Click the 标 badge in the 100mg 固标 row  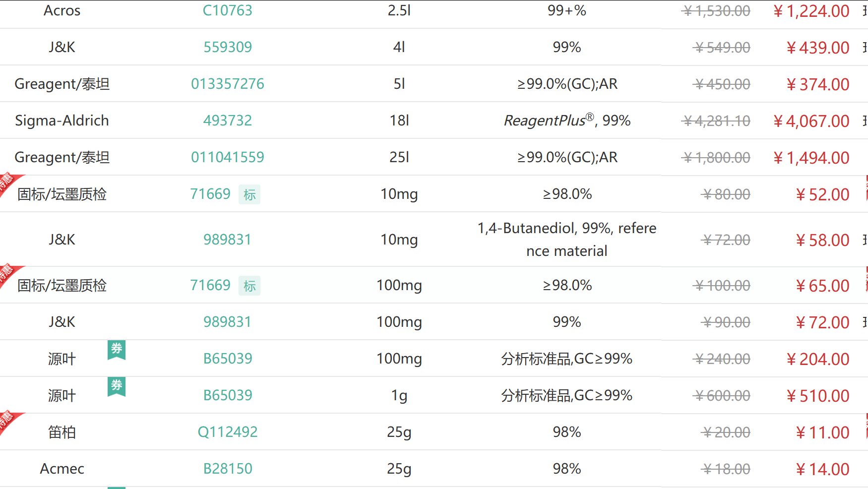249,286
